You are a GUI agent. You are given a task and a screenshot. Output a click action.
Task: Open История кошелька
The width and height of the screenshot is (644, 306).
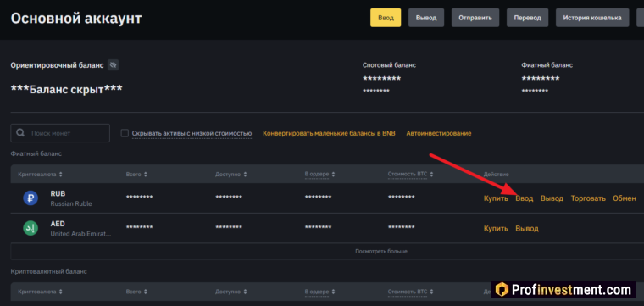pyautogui.click(x=592, y=18)
